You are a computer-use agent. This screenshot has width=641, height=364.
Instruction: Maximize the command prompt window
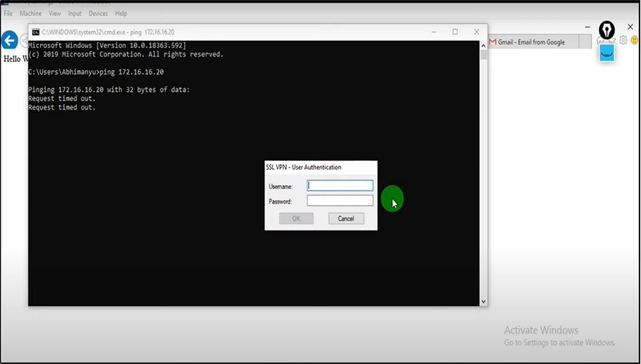pyautogui.click(x=455, y=31)
